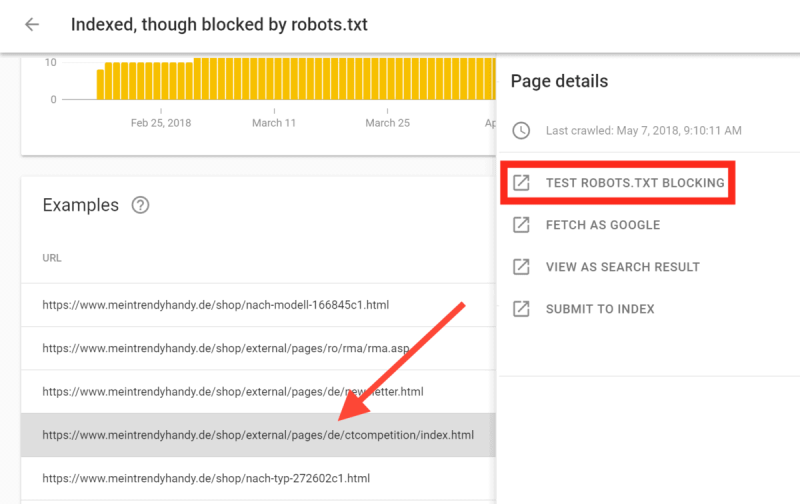
Task: Click the Submit to Index external-link icon
Action: pos(521,309)
